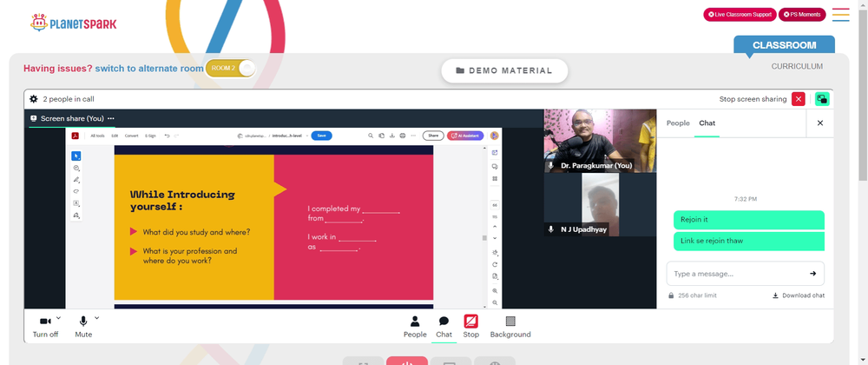
Task: Mute the microphone
Action: (83, 326)
